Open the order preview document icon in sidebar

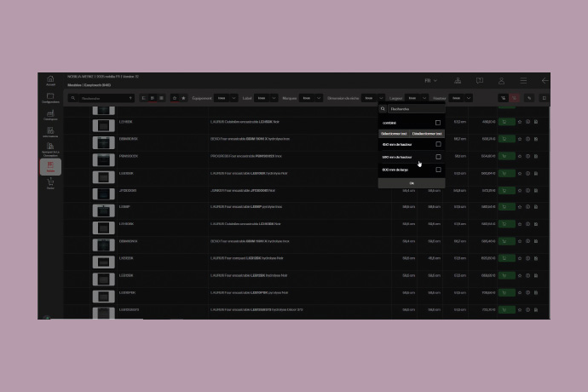click(x=50, y=149)
